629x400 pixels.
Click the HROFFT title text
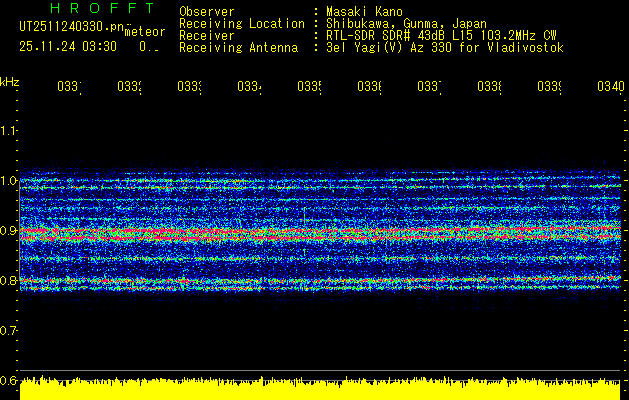tap(102, 8)
